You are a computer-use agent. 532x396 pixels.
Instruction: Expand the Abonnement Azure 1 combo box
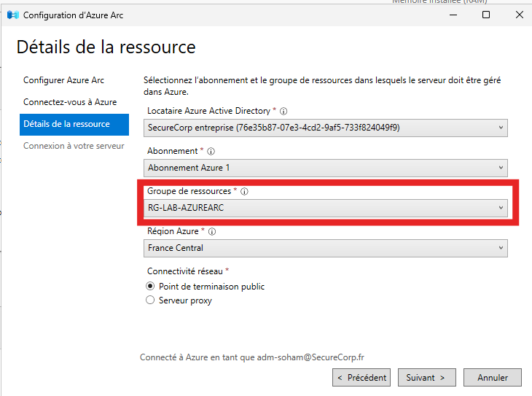tap(325, 168)
